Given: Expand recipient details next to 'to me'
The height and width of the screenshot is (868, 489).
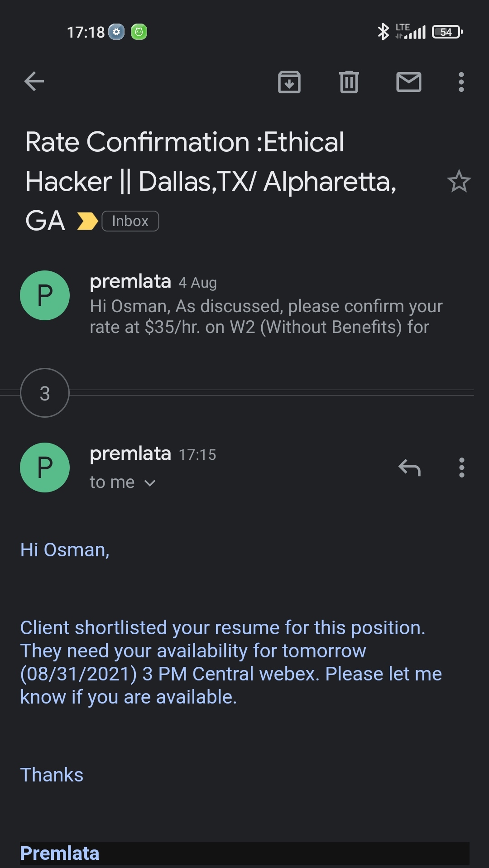Looking at the screenshot, I should tap(150, 483).
